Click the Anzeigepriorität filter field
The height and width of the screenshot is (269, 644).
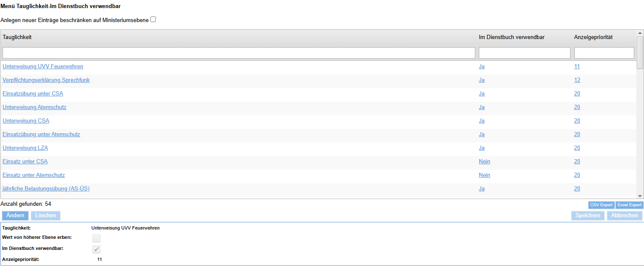point(604,53)
